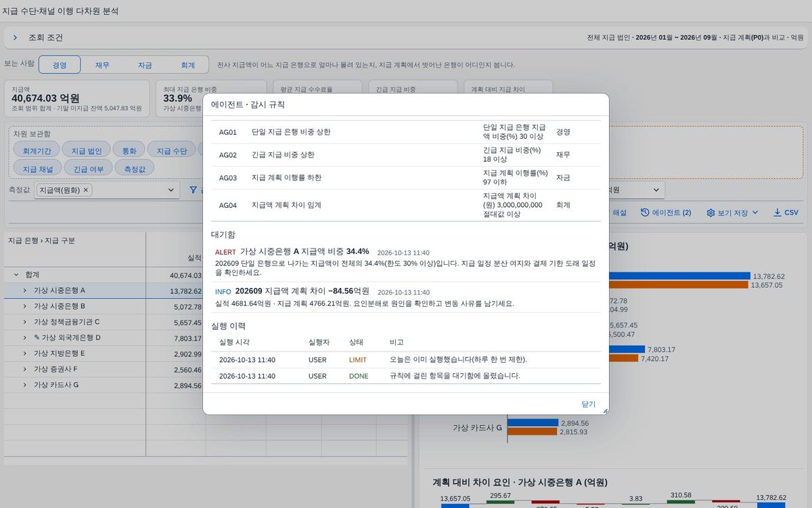The height and width of the screenshot is (508, 812).
Task: Click the 비고 column header in 실행 이력
Action: [x=397, y=342]
